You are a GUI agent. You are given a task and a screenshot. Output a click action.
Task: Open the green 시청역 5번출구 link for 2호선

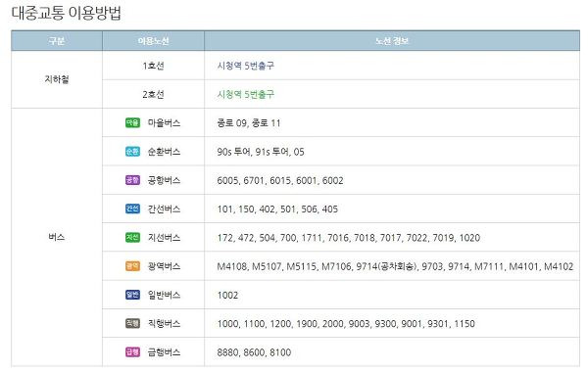(x=246, y=94)
